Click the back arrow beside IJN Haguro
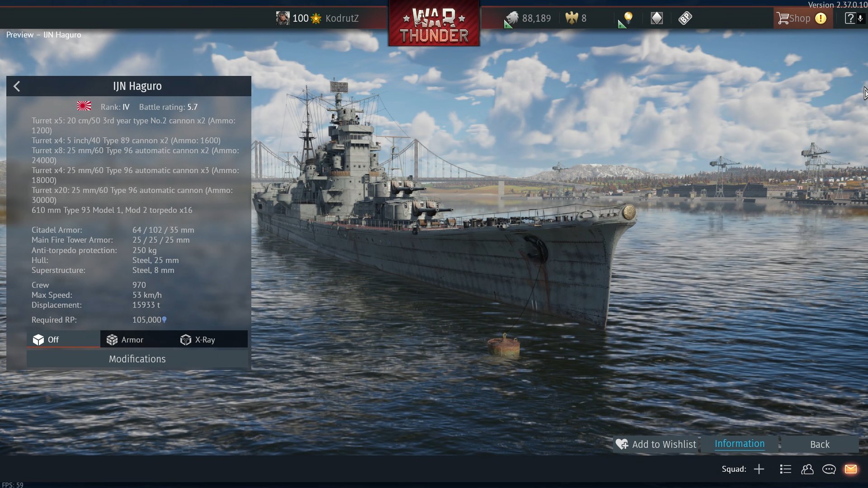 coord(17,86)
